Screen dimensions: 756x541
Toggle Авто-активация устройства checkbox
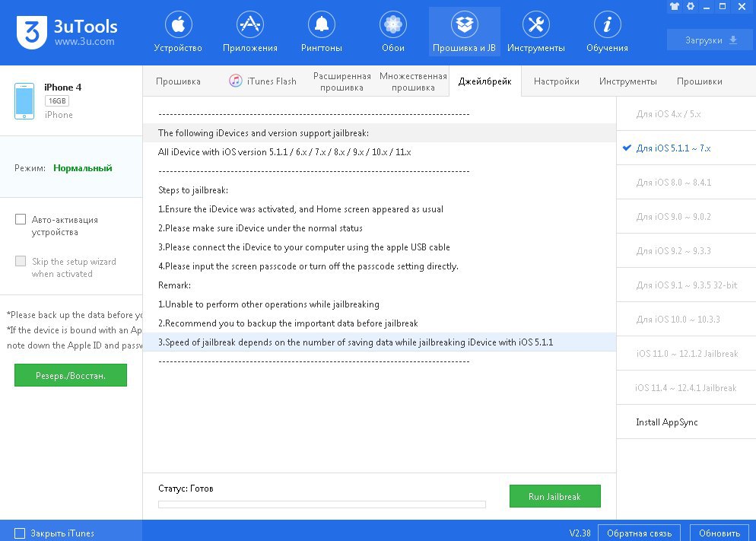[x=21, y=219]
